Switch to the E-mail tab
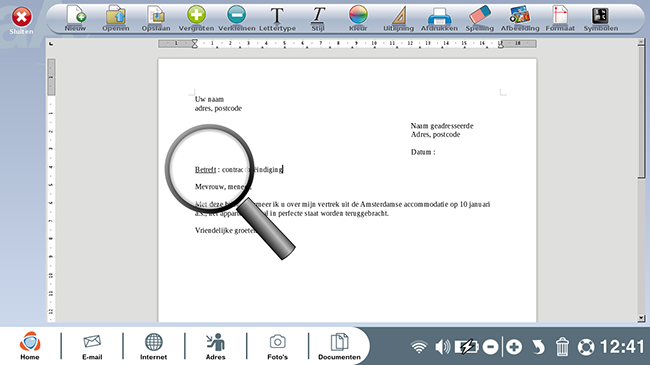650x365 pixels. (x=92, y=346)
